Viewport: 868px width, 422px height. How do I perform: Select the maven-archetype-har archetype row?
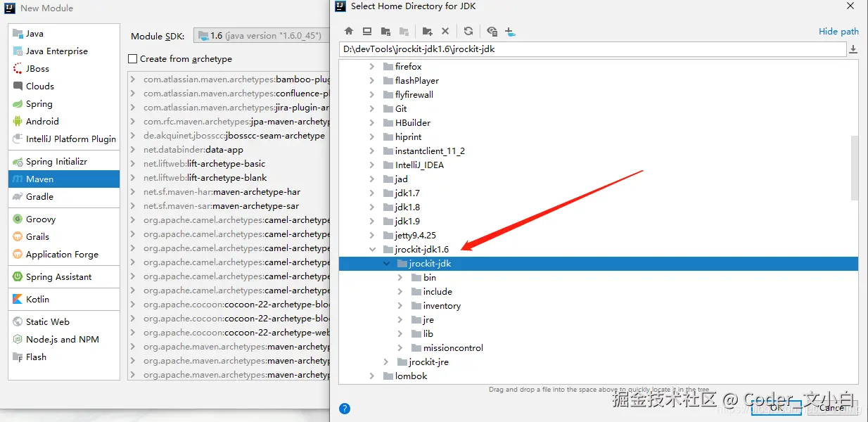point(229,192)
